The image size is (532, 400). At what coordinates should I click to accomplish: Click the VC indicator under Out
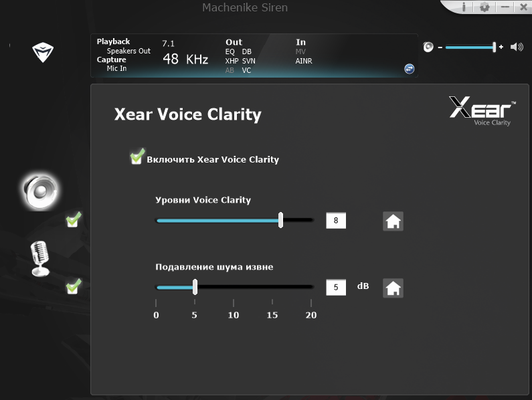pyautogui.click(x=246, y=70)
